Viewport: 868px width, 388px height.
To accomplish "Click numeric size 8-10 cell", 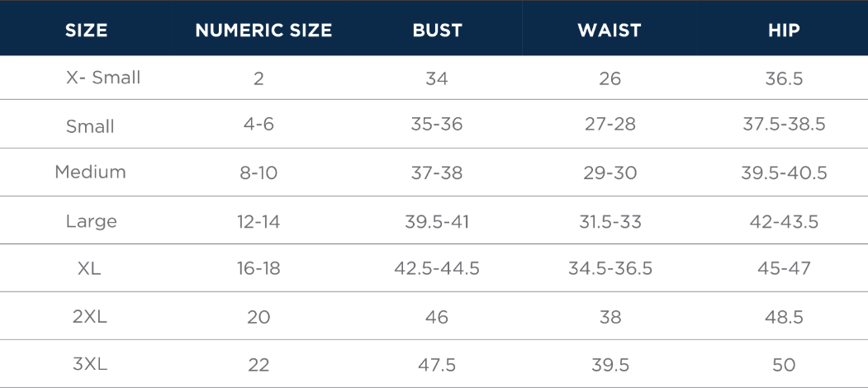I will click(x=259, y=173).
